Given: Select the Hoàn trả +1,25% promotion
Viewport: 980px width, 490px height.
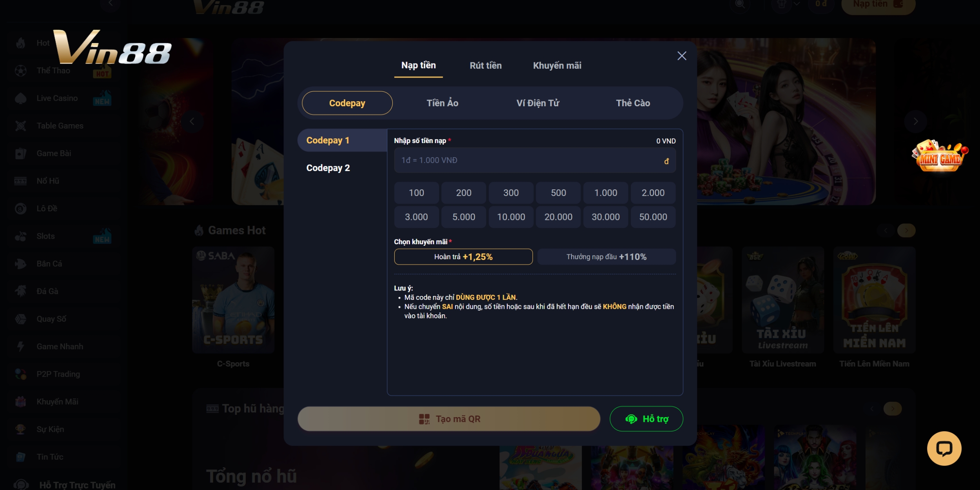Looking at the screenshot, I should point(463,257).
